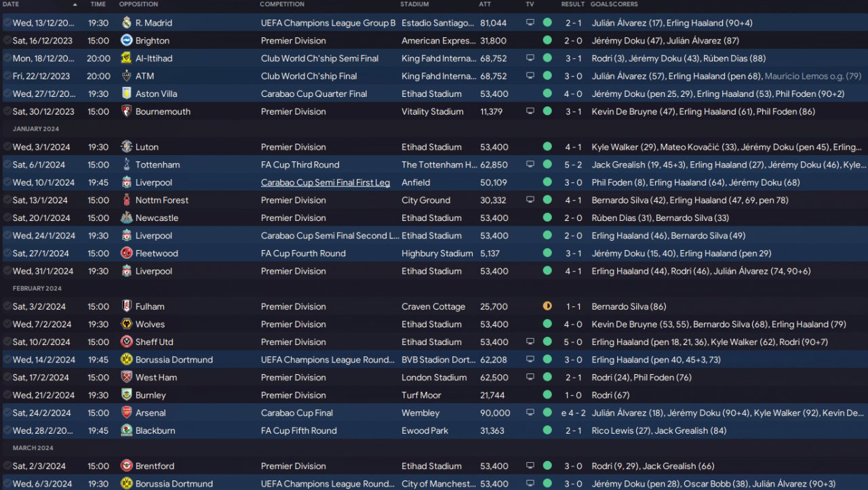The height and width of the screenshot is (490, 868).
Task: Toggle the check mark on R. Madrid row
Action: (7, 23)
